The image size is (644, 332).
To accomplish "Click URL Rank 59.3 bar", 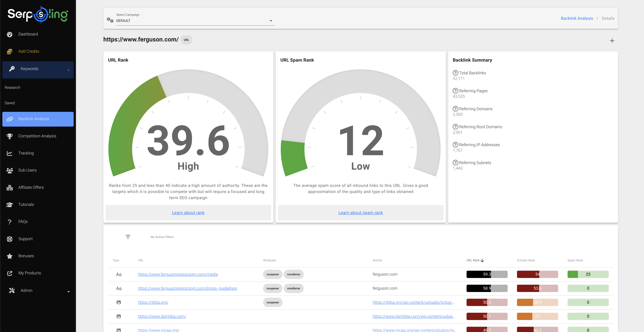I will 487,274.
